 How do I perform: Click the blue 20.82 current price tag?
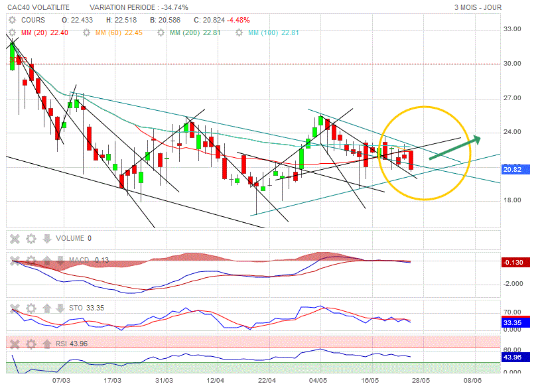[515, 170]
